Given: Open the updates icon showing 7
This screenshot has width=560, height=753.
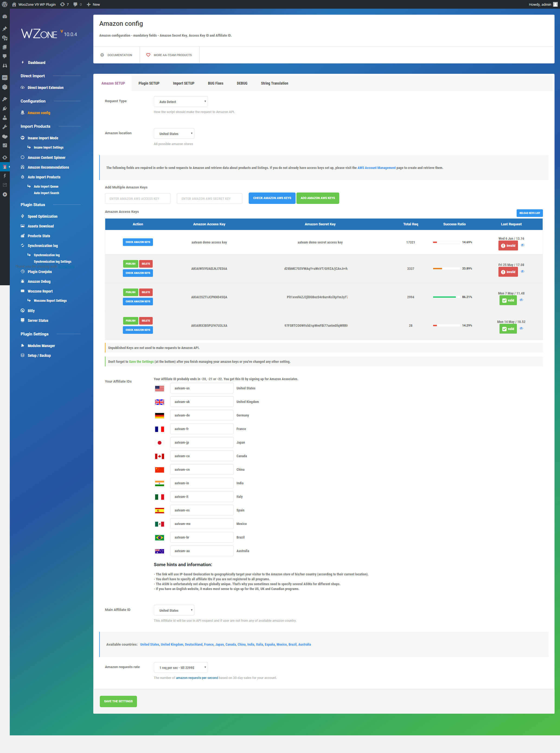Looking at the screenshot, I should click(x=62, y=4).
